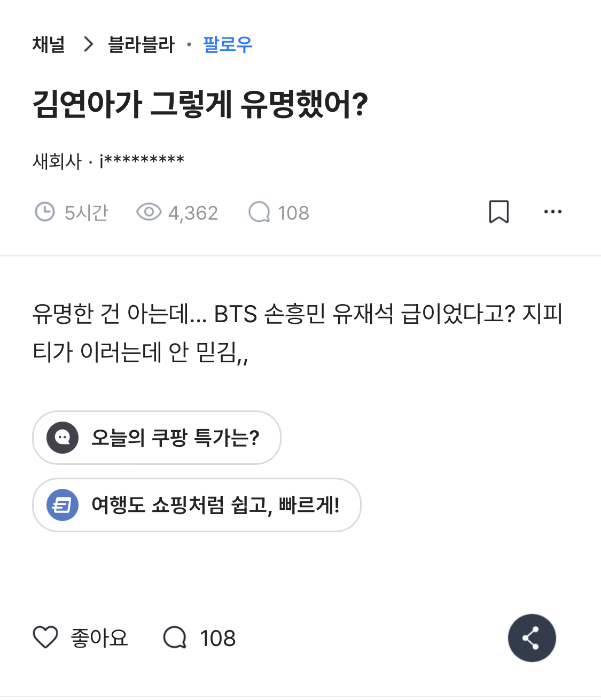Open comments from bottom speech bubble icon
Screen dimensions: 601x700
pyautogui.click(x=175, y=637)
